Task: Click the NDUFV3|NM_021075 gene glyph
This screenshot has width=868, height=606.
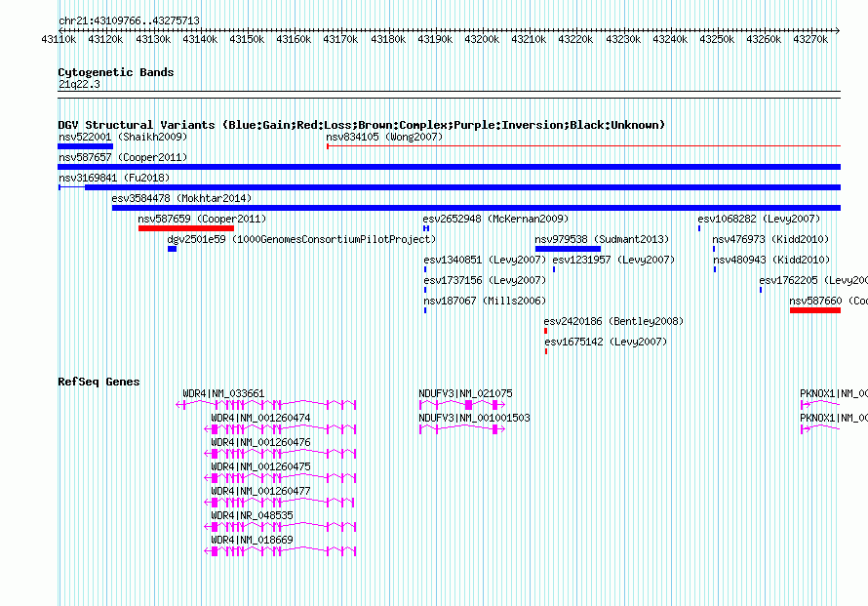Action: tap(462, 405)
